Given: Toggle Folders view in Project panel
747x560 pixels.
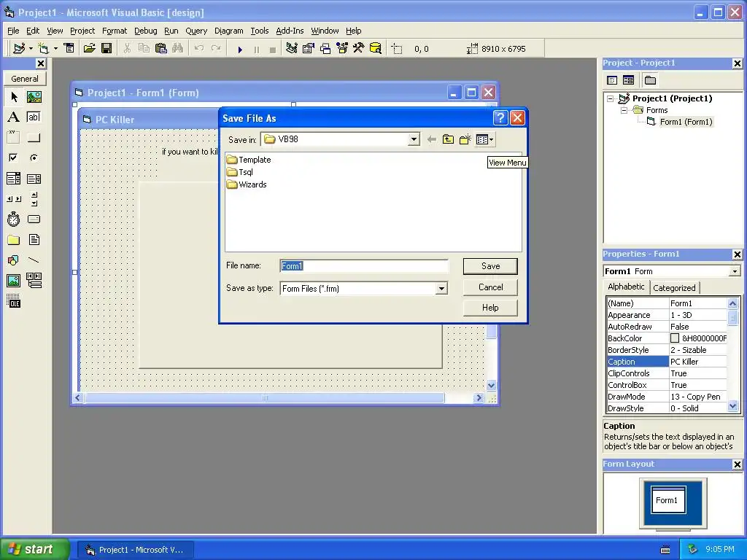Looking at the screenshot, I should pos(650,80).
